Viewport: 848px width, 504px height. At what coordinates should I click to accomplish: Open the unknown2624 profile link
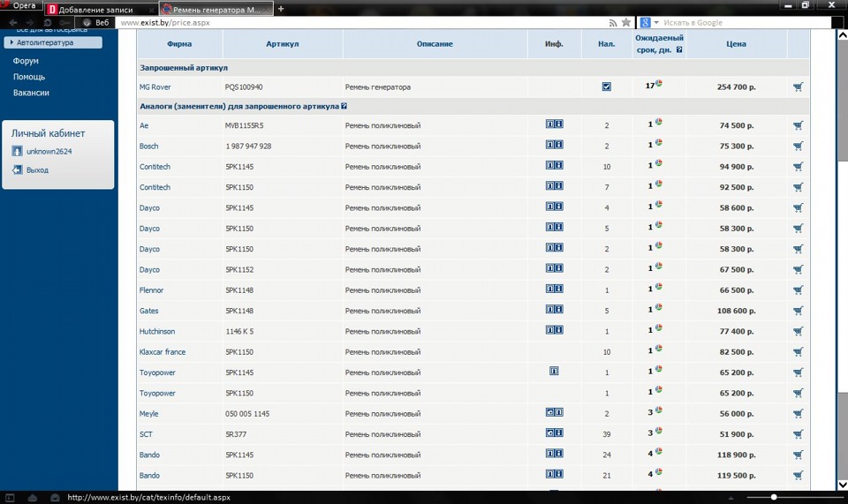49,151
